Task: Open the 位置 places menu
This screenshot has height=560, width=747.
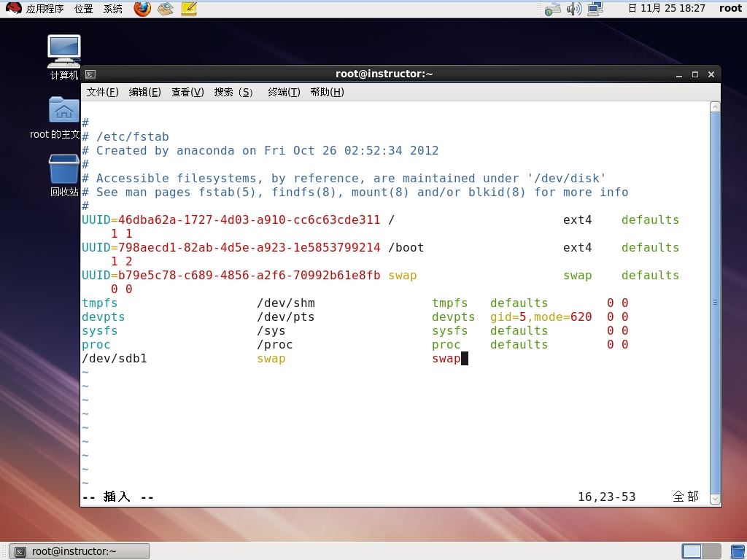Action: click(x=84, y=9)
